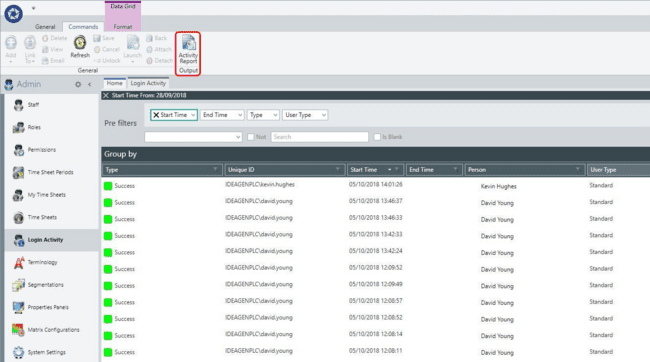The image size is (650, 362).
Task: Sort by the Unique ID column header
Action: pos(241,170)
